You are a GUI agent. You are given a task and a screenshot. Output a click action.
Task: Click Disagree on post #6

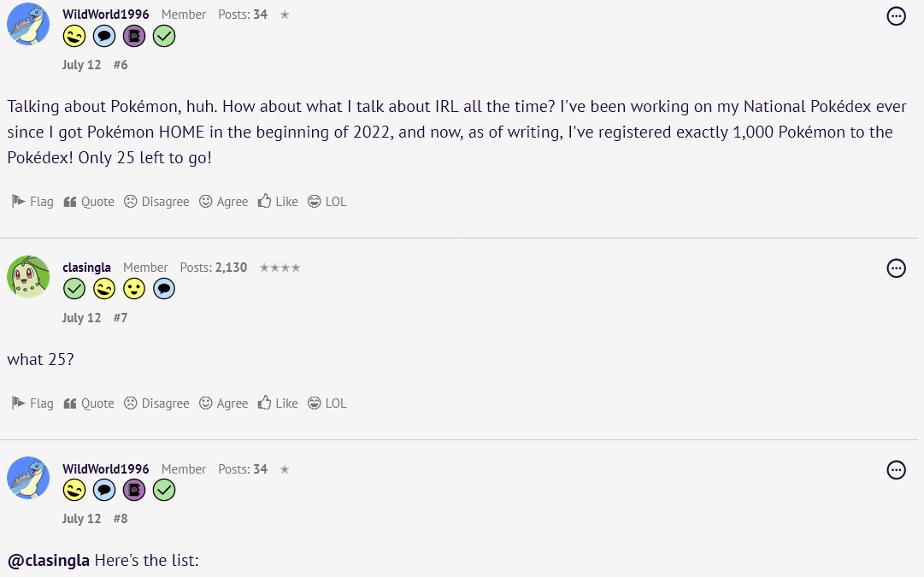click(x=156, y=202)
